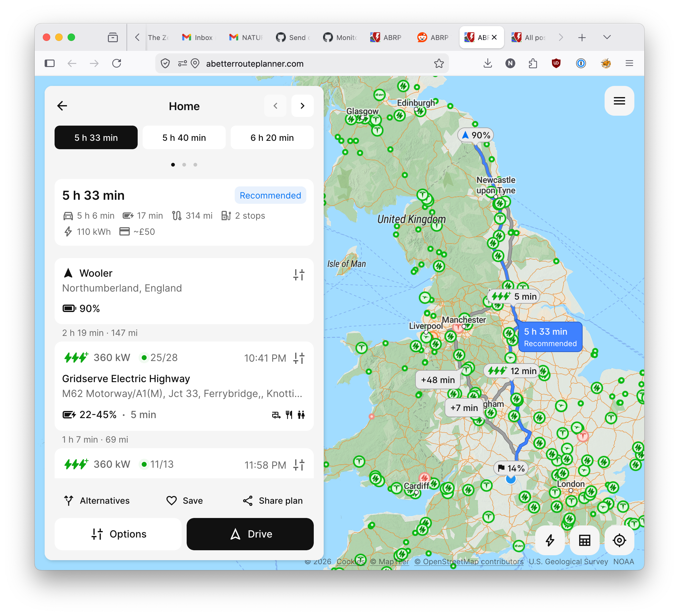Save this route plan
679x616 pixels.
(x=184, y=501)
